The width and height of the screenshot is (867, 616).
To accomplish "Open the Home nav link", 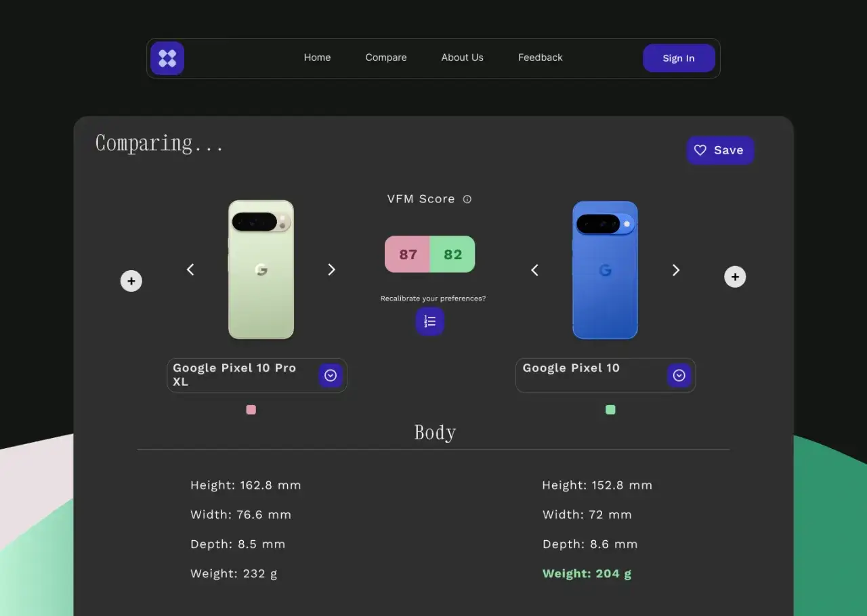I will tap(317, 58).
